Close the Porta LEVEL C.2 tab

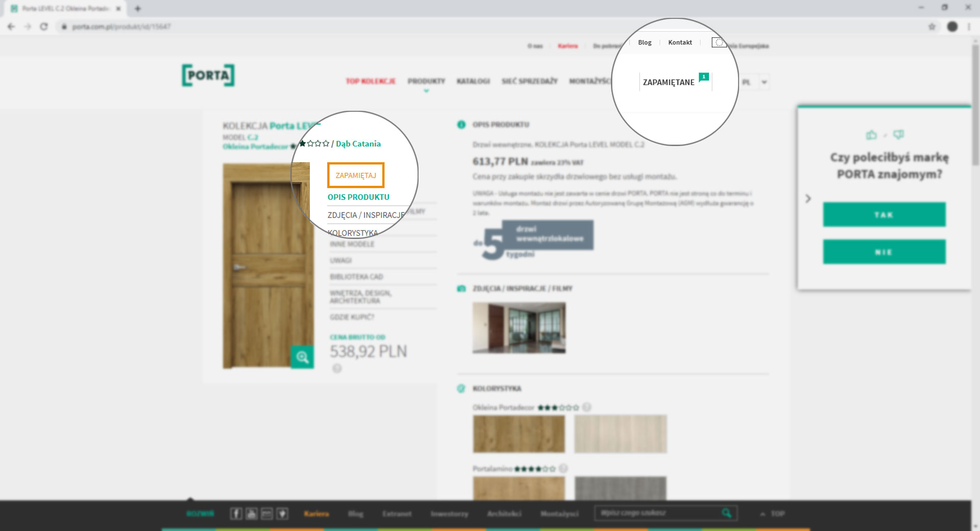[x=118, y=8]
